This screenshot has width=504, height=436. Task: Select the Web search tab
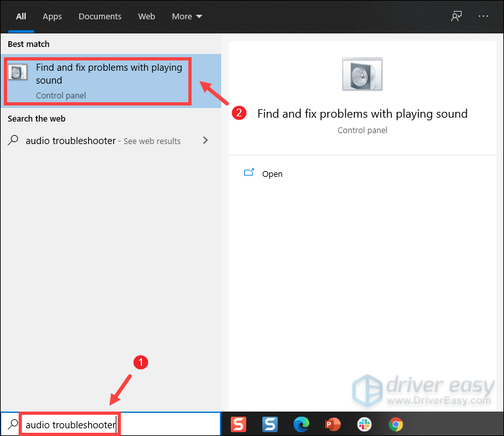pyautogui.click(x=147, y=17)
